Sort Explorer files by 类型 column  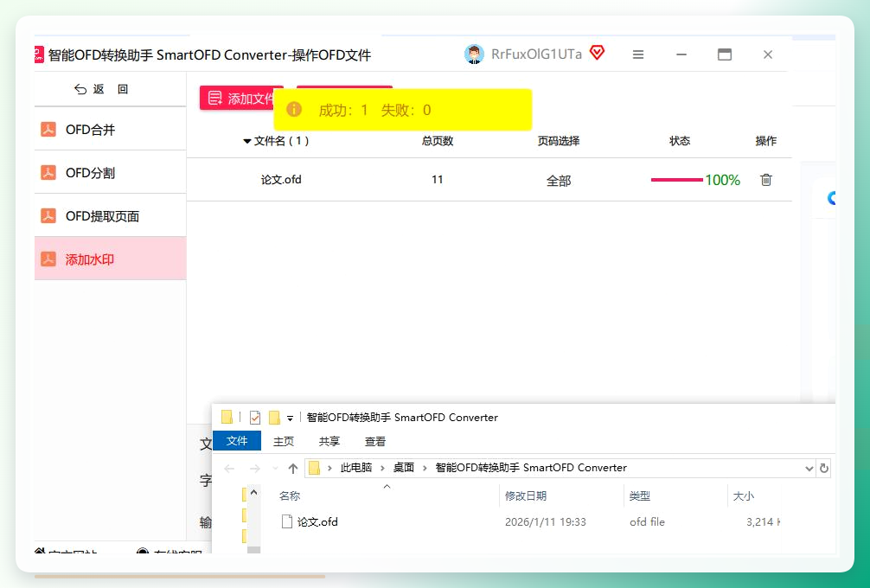(x=640, y=496)
